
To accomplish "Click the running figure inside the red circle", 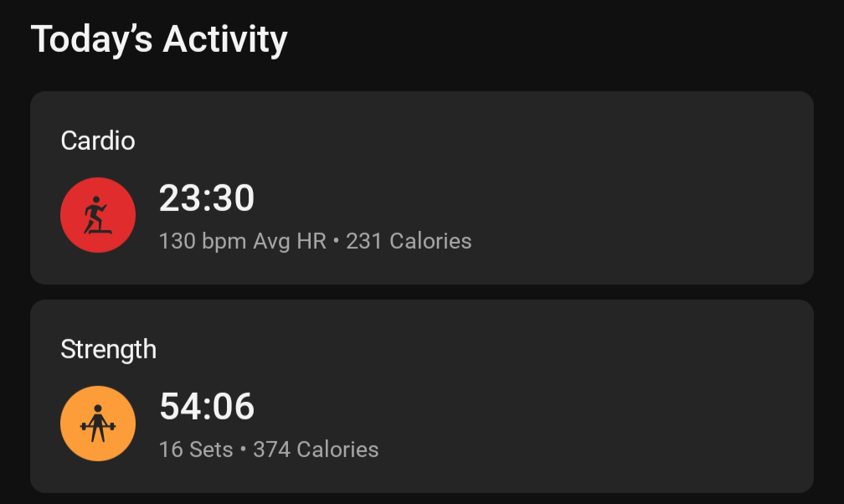I will (x=97, y=215).
